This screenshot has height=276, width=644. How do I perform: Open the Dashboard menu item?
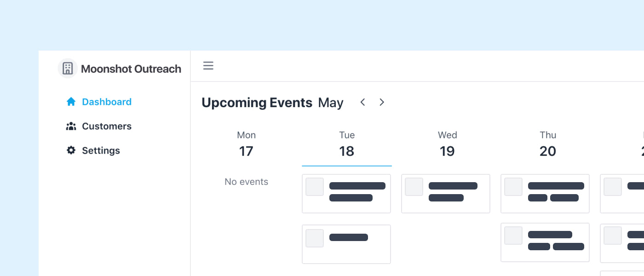point(106,102)
